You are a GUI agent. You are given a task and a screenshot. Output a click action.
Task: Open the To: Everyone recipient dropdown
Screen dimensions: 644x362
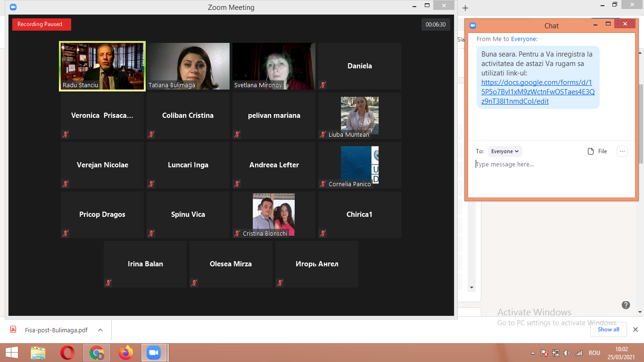tap(505, 151)
